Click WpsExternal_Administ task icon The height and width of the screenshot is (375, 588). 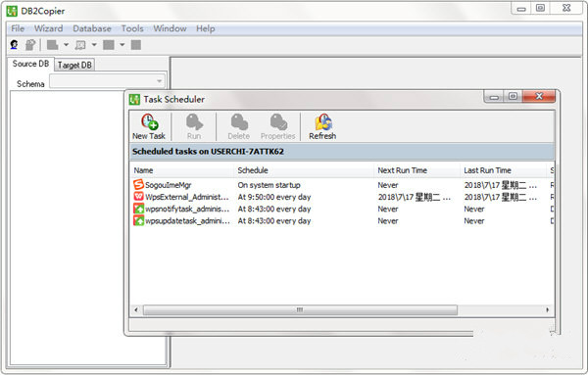click(138, 196)
